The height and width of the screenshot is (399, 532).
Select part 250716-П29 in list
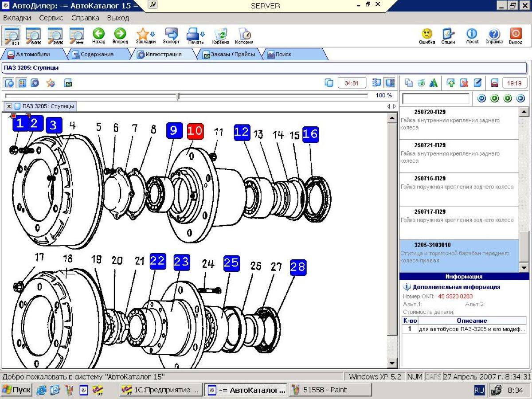(459, 189)
